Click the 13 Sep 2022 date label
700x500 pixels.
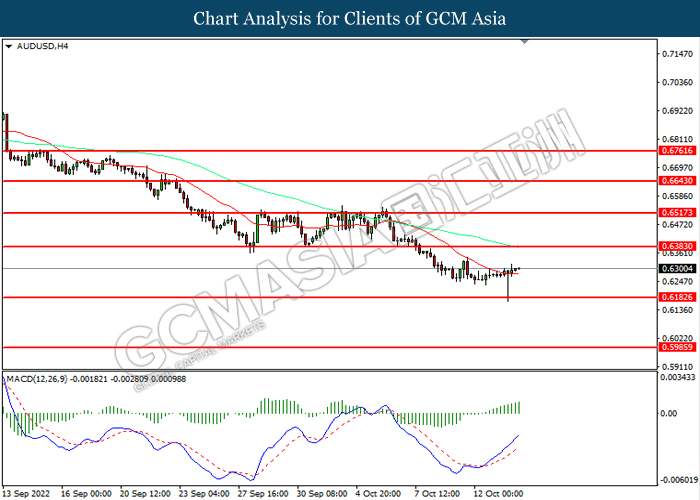point(25,493)
